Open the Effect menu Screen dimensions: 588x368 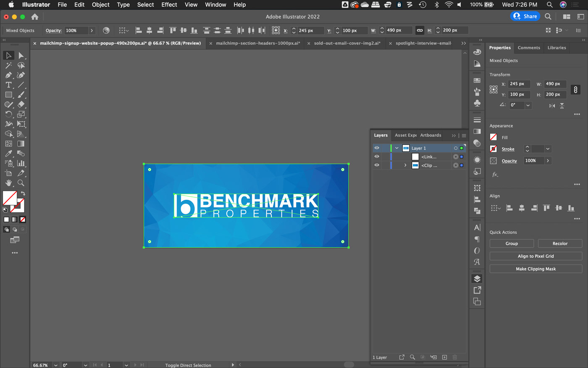[x=169, y=5]
